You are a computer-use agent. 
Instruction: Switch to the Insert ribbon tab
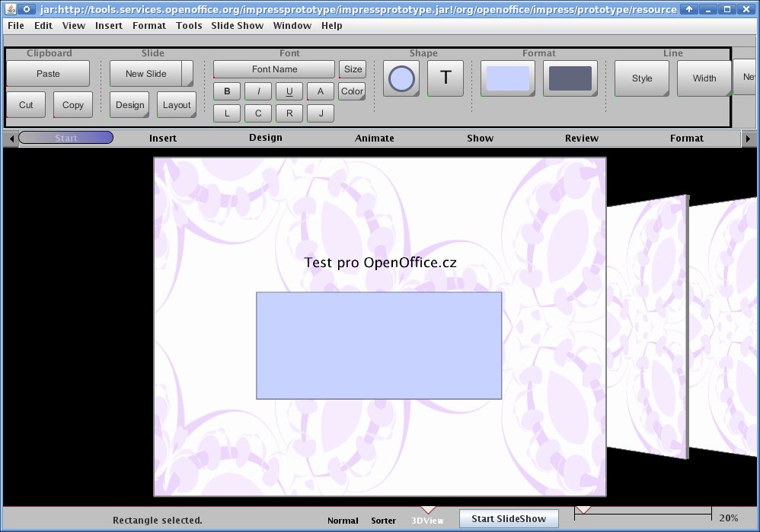[x=163, y=138]
